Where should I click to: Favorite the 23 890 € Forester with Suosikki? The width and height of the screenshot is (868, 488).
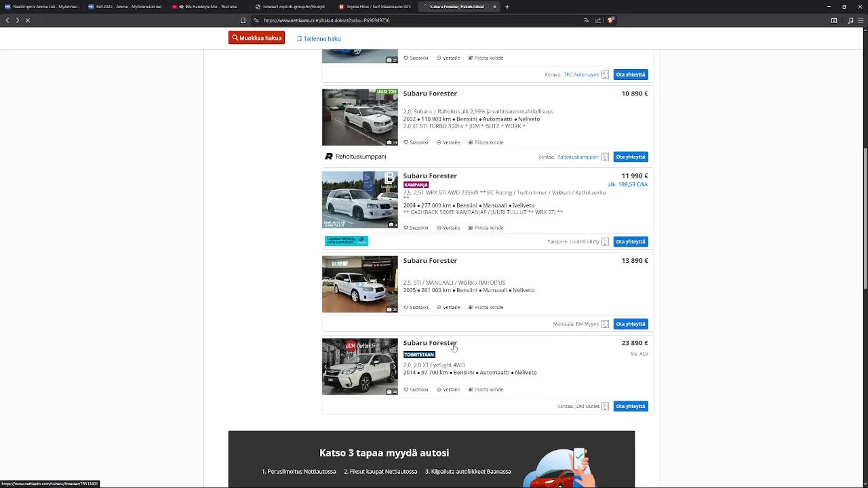coord(416,390)
